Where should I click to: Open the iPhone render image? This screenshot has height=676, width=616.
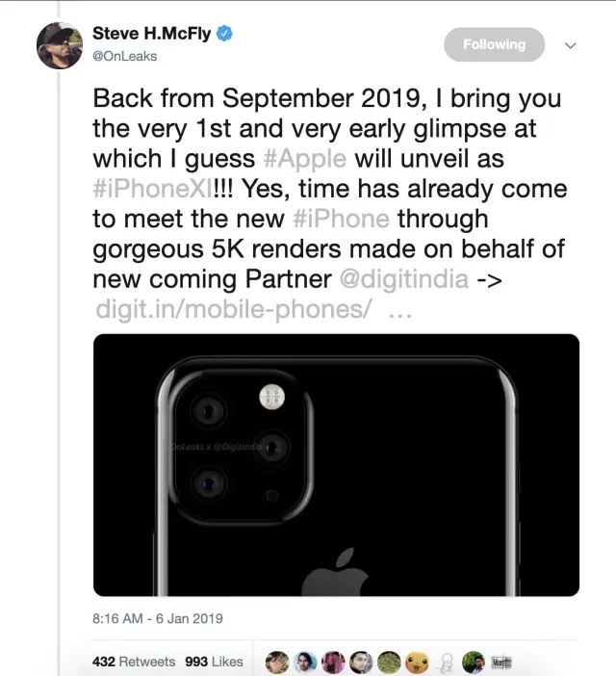point(336,465)
